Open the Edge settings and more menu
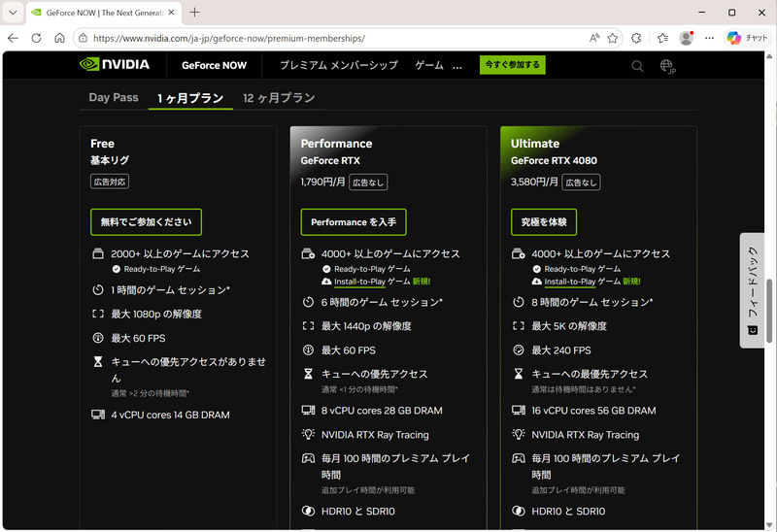Image resolution: width=777 pixels, height=532 pixels. coord(710,38)
